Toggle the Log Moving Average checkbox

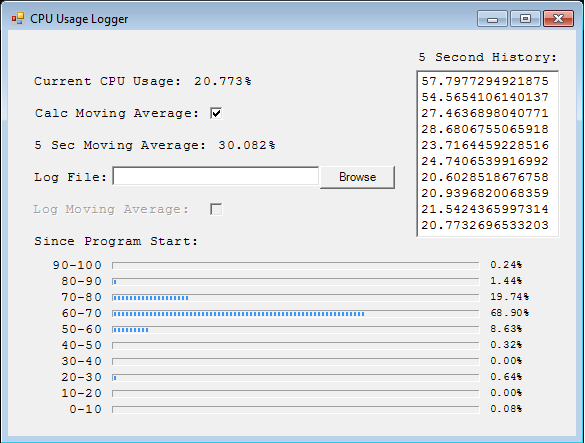coord(216,209)
